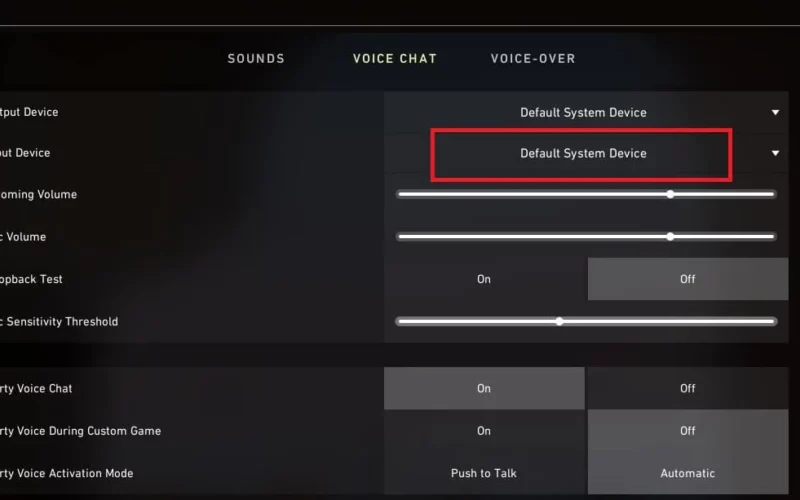Click Default System Device for Output Device
The image size is (800, 500).
583,113
